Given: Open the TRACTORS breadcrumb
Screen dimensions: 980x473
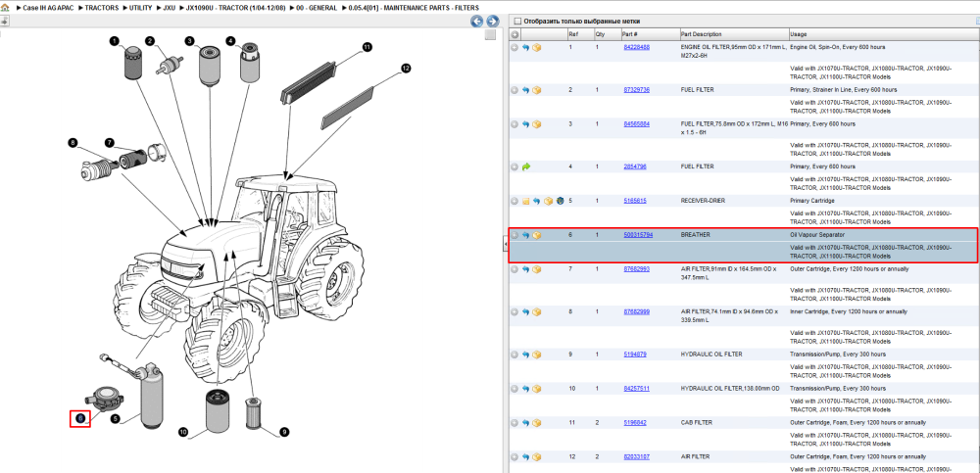Looking at the screenshot, I should coord(101,8).
